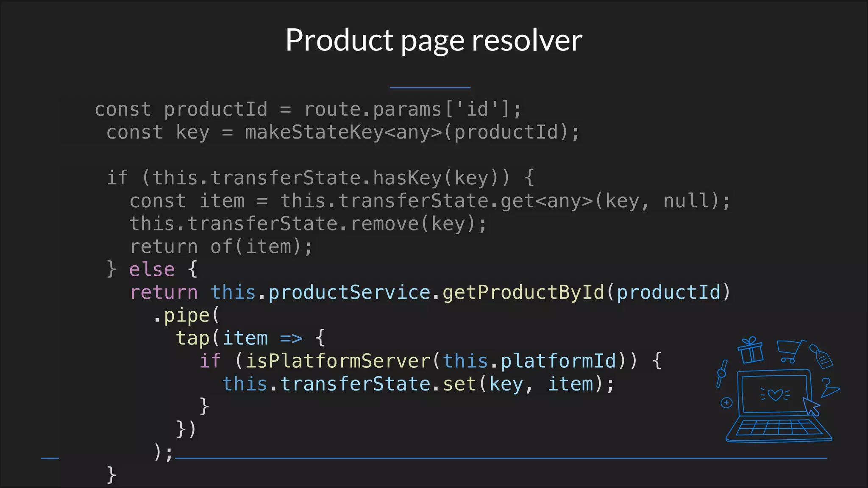The image size is (868, 488).
Task: Click the heart on laptop screen
Action: tap(775, 395)
